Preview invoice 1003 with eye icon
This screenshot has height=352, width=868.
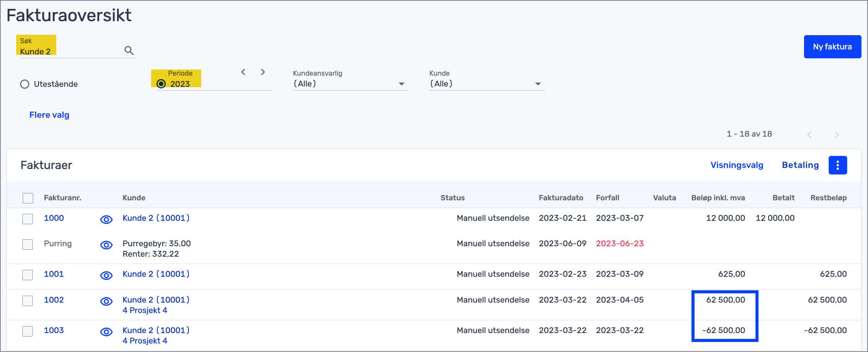[x=106, y=332]
